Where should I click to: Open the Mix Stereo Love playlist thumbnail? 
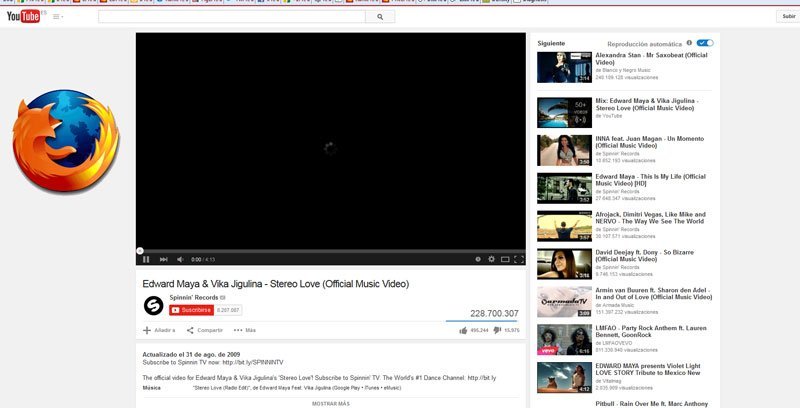(564, 113)
